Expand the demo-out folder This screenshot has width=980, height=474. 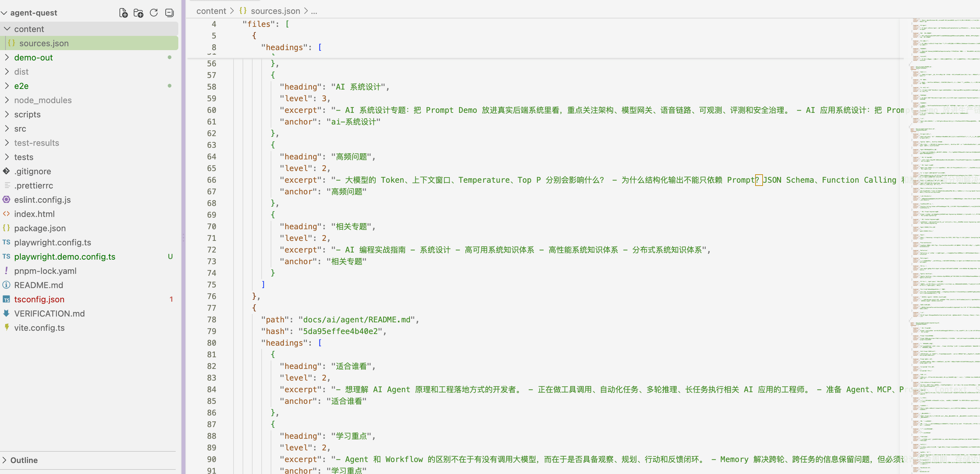[x=7, y=57]
